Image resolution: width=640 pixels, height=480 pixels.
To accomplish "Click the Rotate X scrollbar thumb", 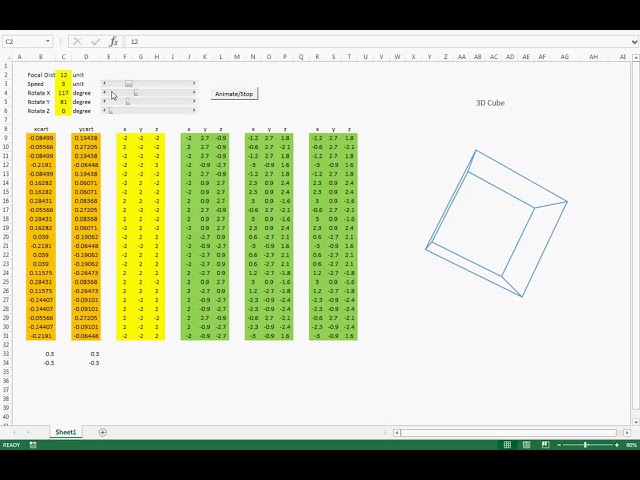I will click(x=136, y=93).
